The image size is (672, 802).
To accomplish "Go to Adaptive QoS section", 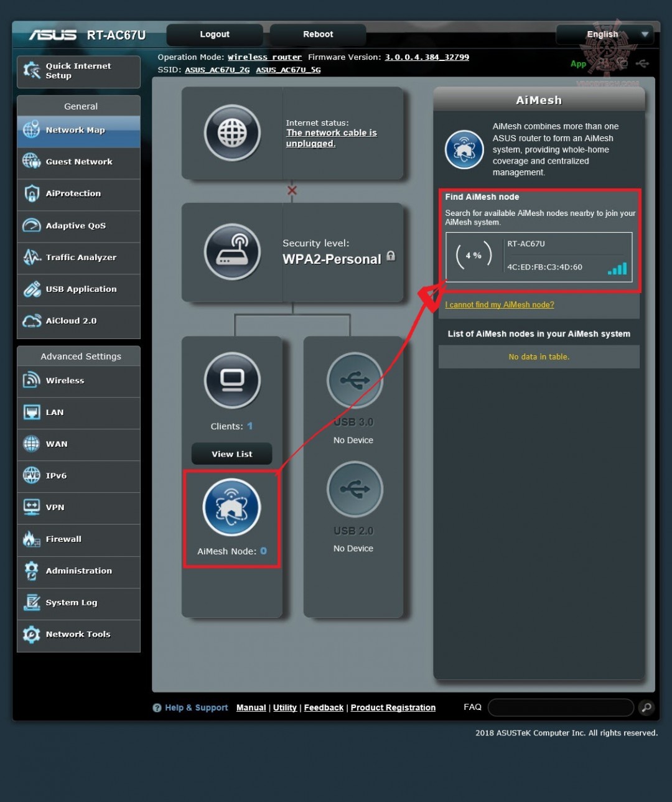I will (78, 226).
